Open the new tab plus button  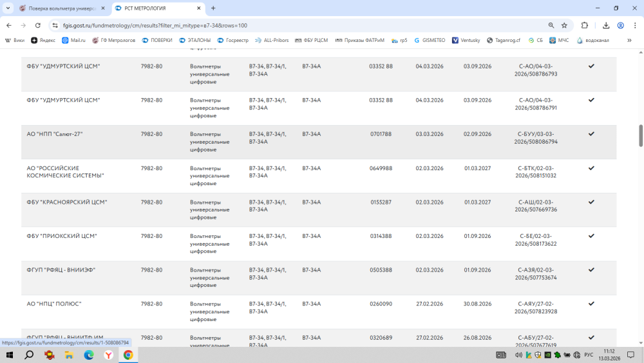(213, 8)
